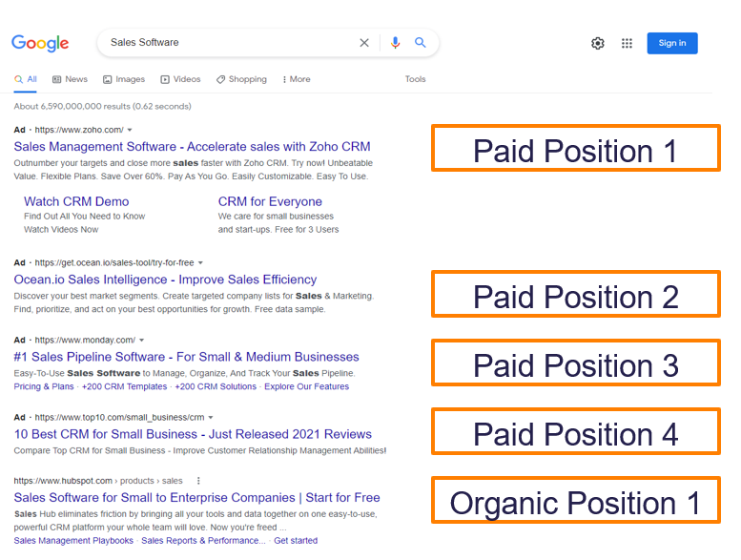Click the get.ocean.io/sales-tool/try-for-free URL
The width and height of the screenshot is (741, 560).
pos(114,262)
